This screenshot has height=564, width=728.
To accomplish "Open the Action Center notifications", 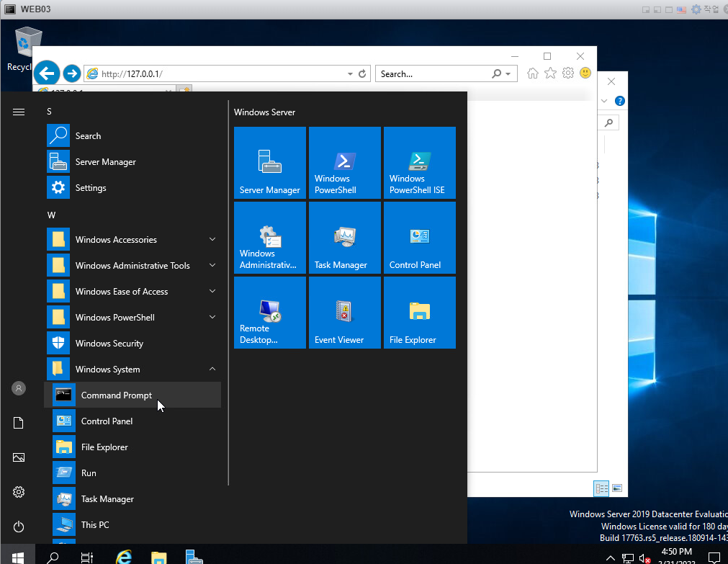I will (714, 558).
